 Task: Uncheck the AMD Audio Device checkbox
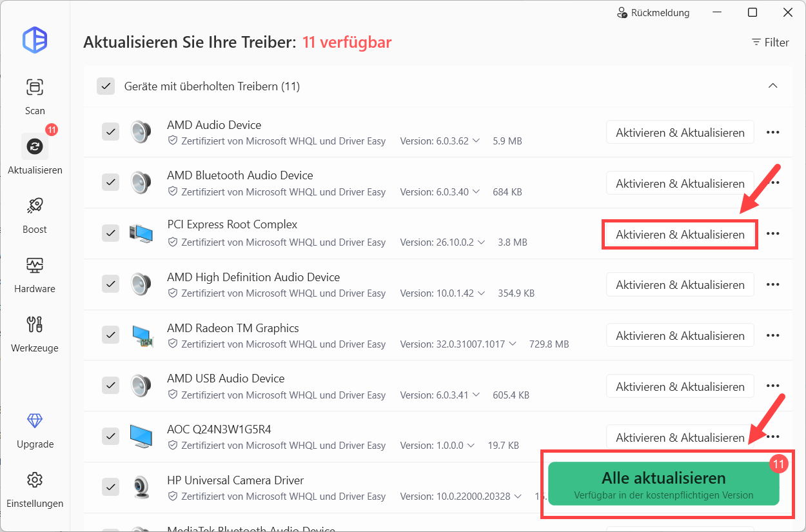111,132
